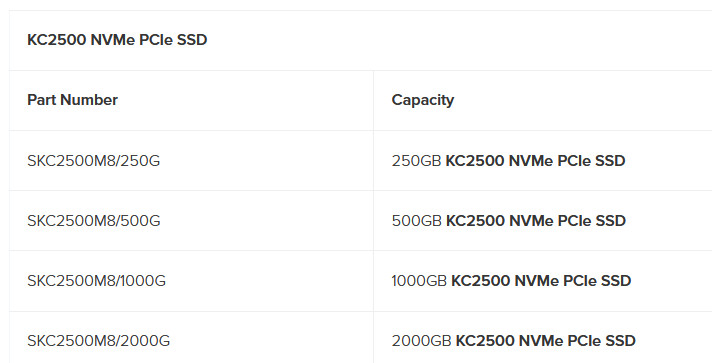The height and width of the screenshot is (363, 712).
Task: Click the 500GB capacity text
Action: click(416, 221)
